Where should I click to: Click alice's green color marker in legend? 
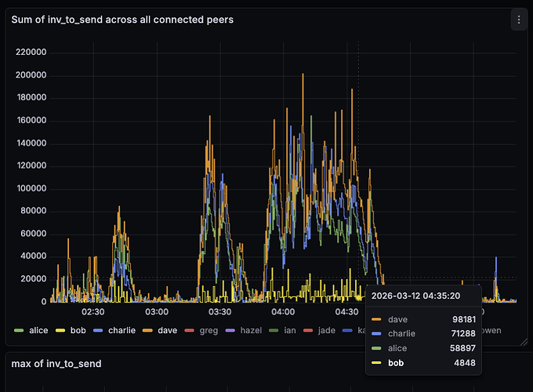pos(20,331)
